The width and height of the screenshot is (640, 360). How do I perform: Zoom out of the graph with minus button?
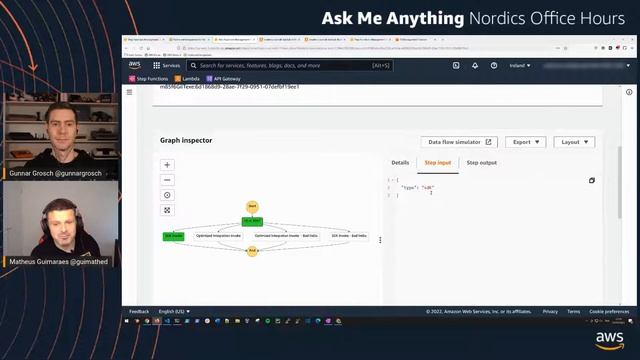tap(167, 180)
